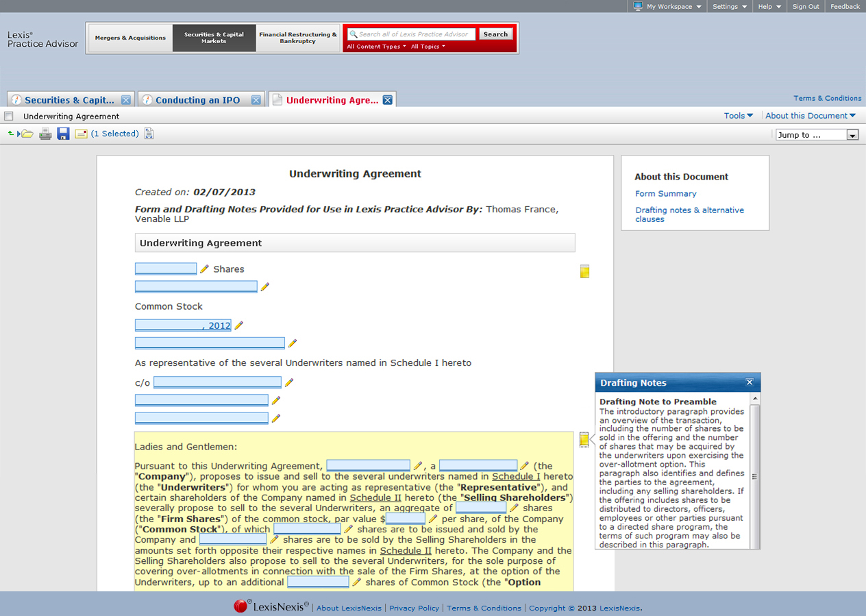Open the Jump to combo box
This screenshot has height=616, width=866.
pyautogui.click(x=817, y=135)
